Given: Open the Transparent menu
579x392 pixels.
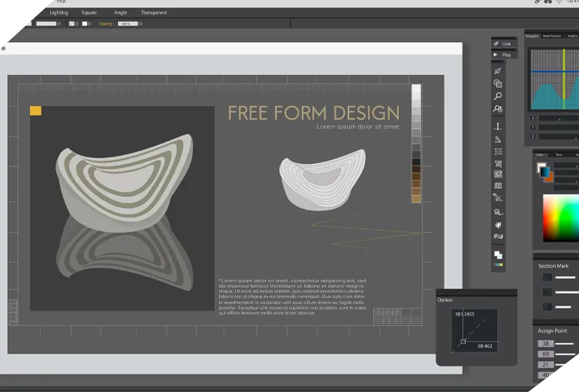Looking at the screenshot, I should 154,13.
